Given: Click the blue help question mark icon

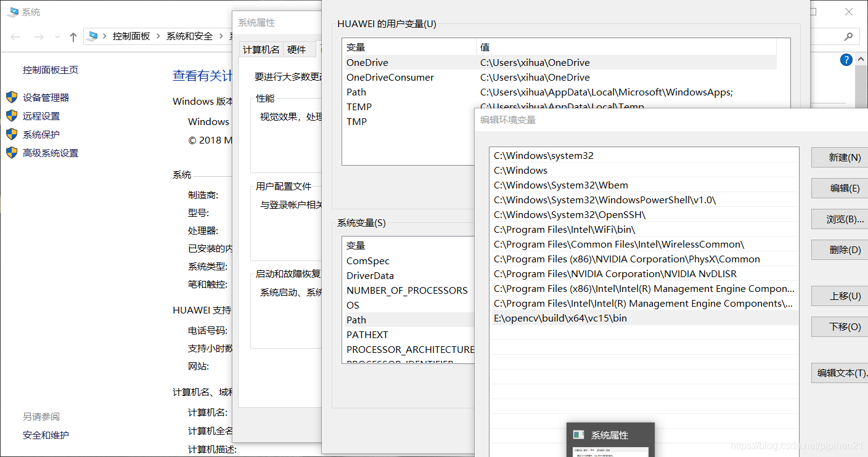Looking at the screenshot, I should (x=846, y=60).
